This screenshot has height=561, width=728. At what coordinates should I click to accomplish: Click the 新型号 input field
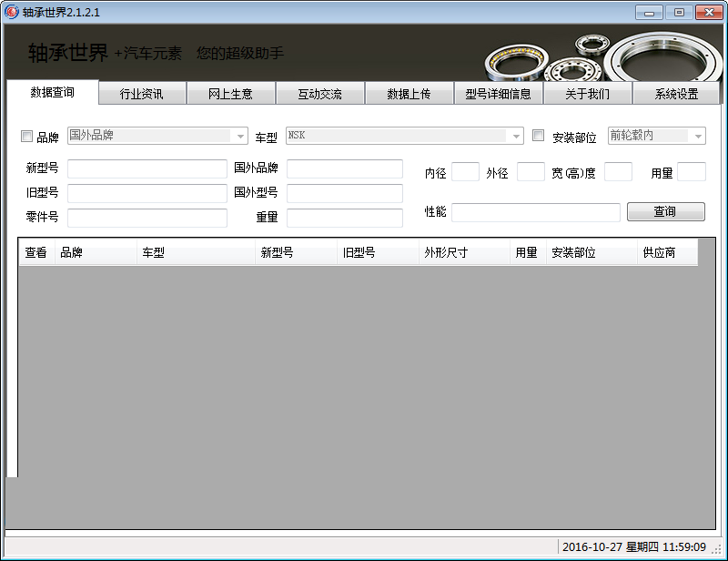tap(147, 168)
